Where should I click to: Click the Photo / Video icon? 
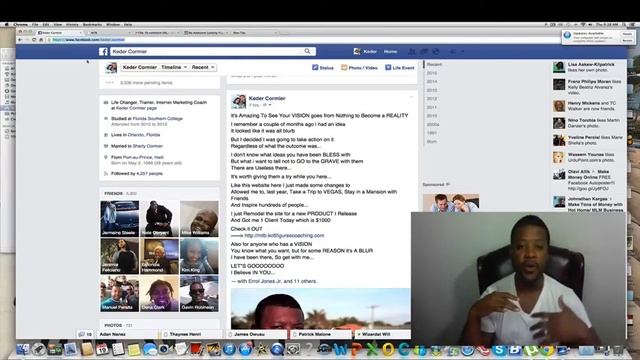(344, 67)
